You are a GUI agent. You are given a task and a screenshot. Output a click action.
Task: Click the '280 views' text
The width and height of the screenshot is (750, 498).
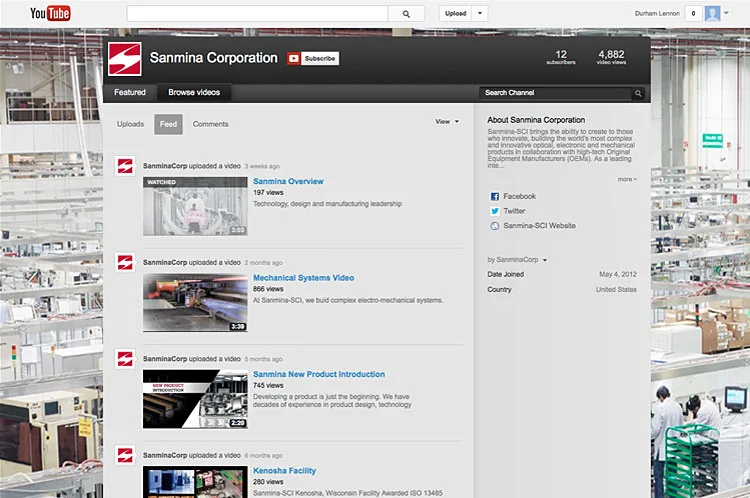point(268,482)
